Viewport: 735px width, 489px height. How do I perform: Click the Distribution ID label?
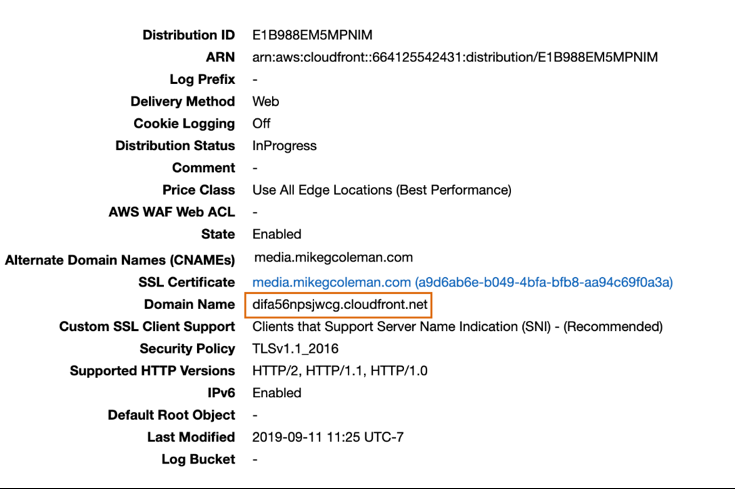188,35
